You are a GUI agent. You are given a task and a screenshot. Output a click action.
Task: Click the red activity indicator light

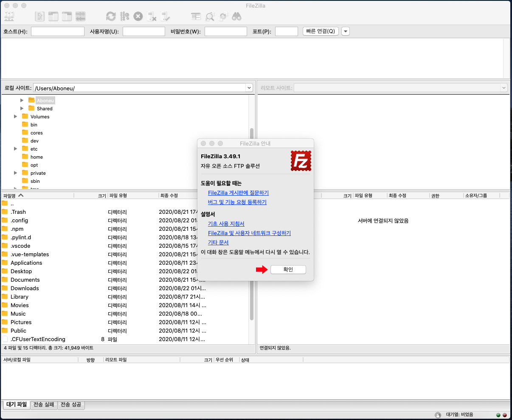505,415
